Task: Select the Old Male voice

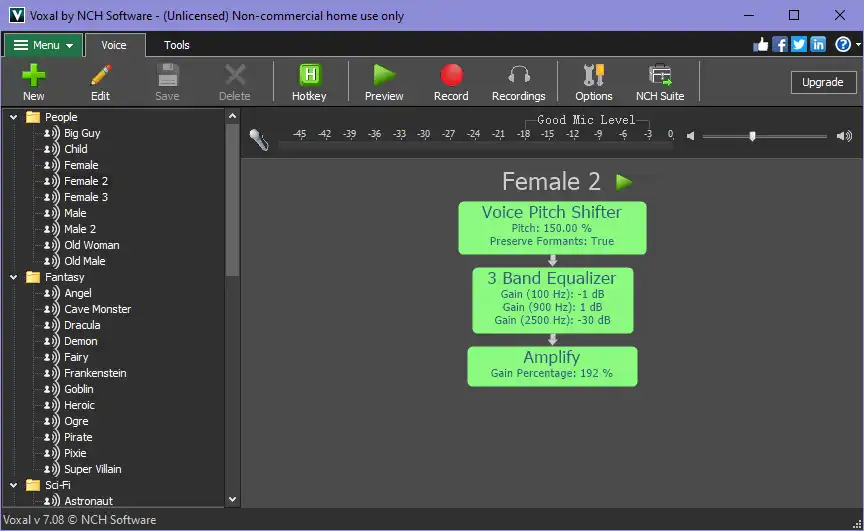Action: 85,261
